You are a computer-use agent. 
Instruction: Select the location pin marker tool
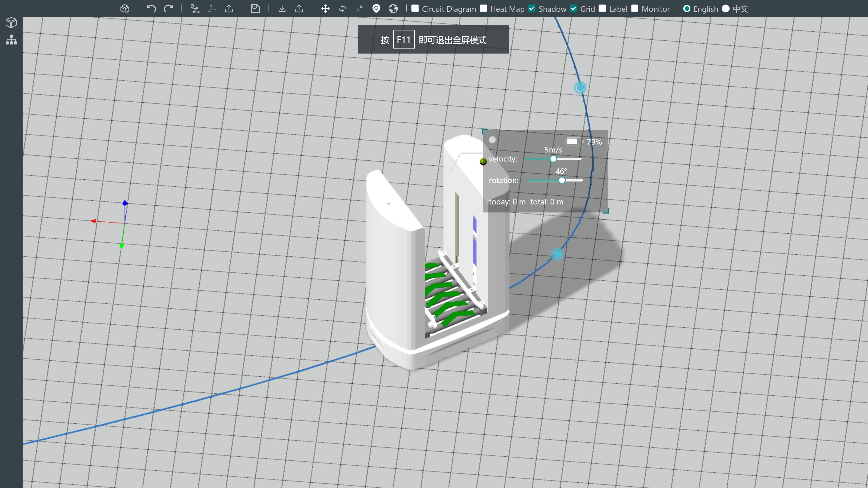point(376,9)
